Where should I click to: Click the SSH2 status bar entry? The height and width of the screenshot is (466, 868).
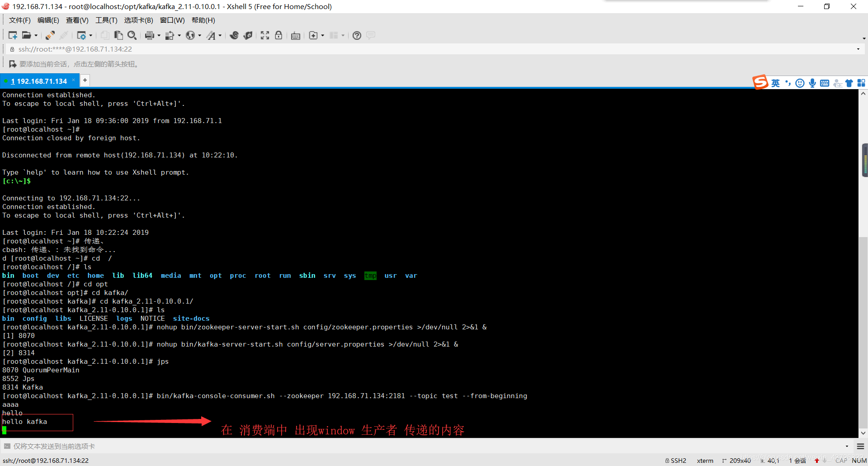676,461
